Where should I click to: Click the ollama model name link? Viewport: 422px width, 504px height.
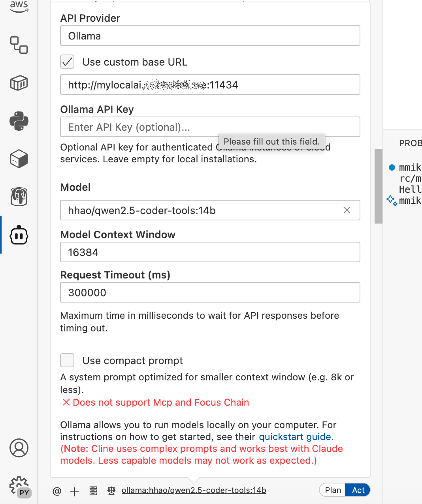pos(194,491)
